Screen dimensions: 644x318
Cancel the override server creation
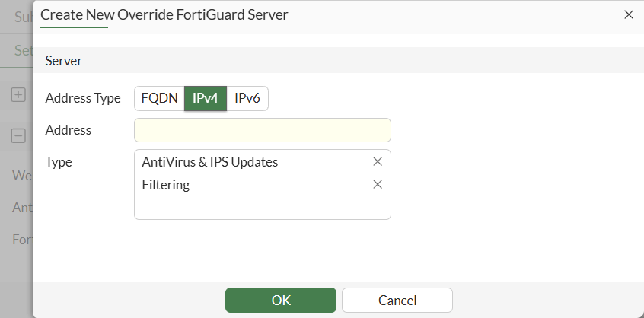(397, 300)
